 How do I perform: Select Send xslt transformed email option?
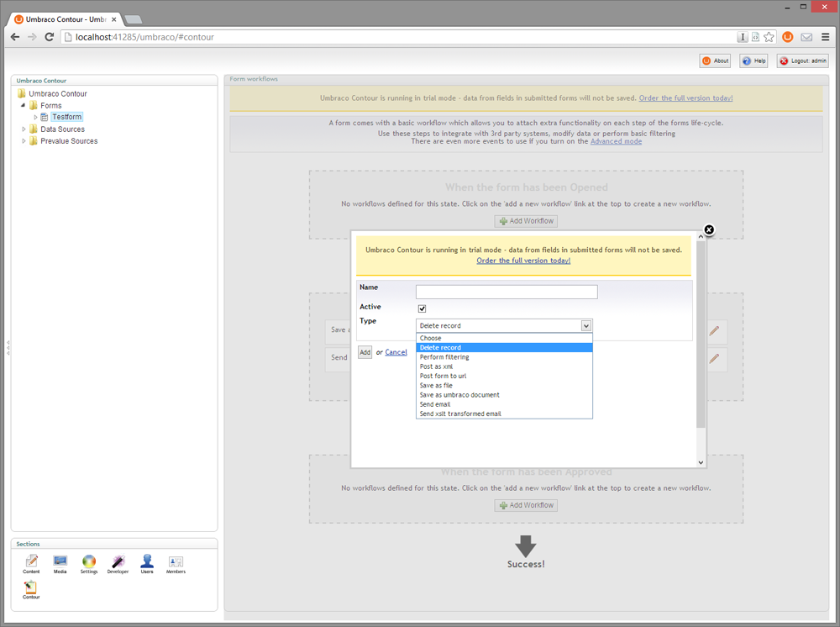[x=504, y=414]
